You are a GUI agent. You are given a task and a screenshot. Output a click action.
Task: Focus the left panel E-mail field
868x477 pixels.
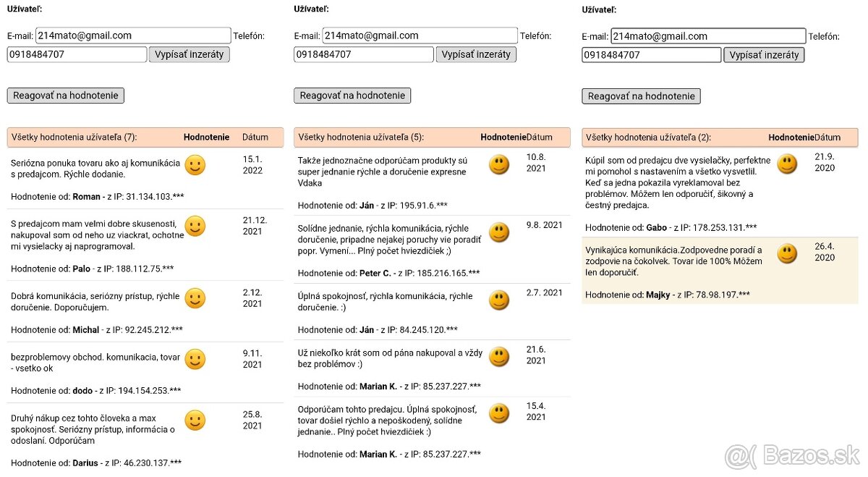click(132, 35)
